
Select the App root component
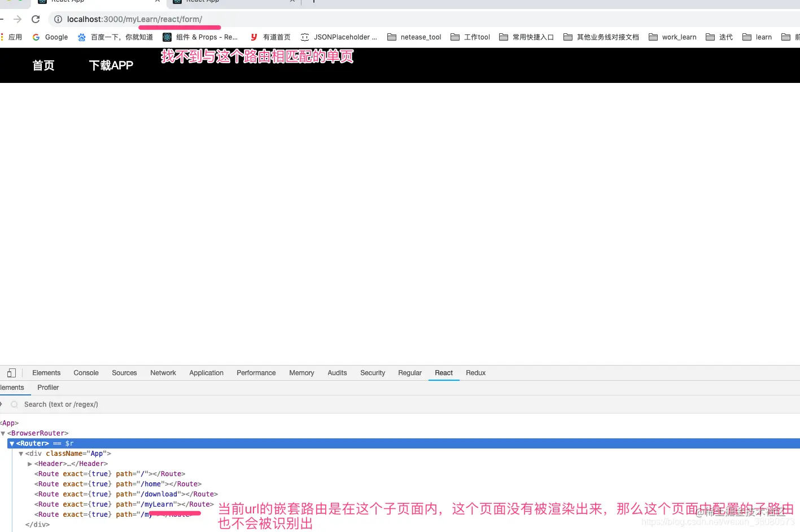10,423
